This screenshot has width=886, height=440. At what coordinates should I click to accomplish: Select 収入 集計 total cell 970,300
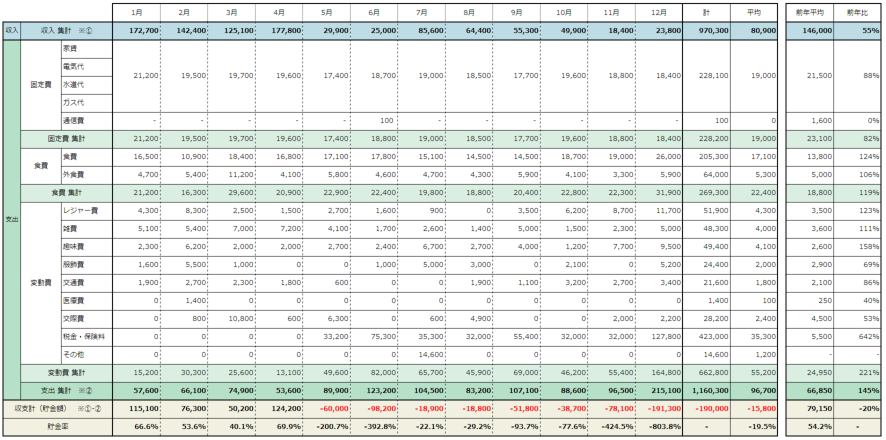click(x=706, y=31)
